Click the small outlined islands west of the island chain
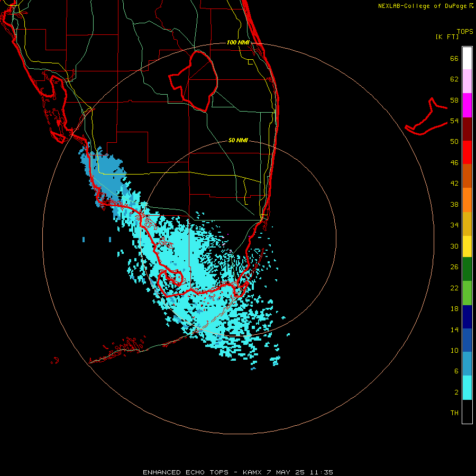476x476 pixels. click(x=54, y=360)
